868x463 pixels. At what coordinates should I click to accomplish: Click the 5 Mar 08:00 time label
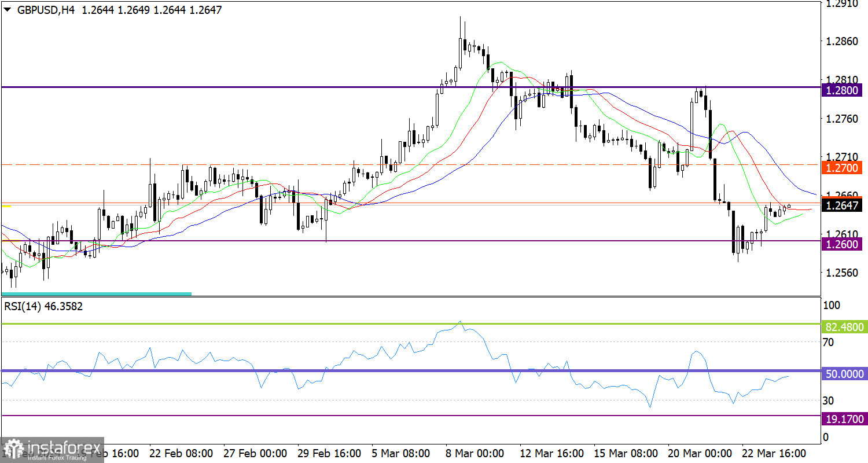click(400, 452)
